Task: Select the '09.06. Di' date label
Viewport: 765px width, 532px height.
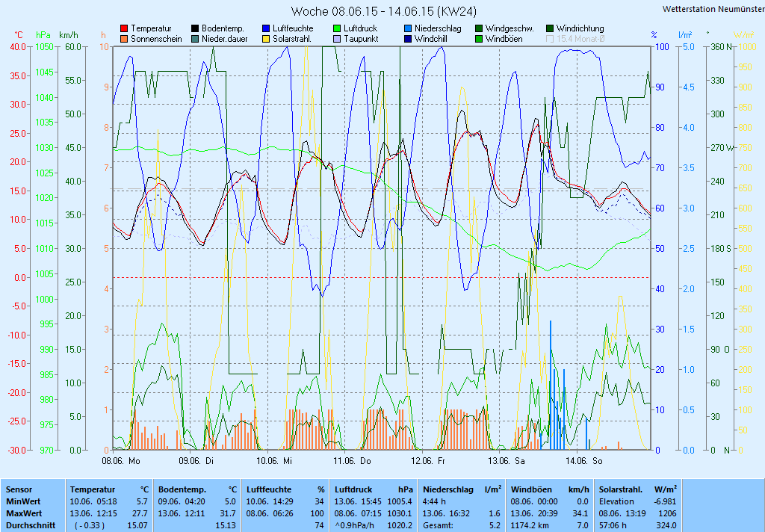Action: [x=196, y=461]
